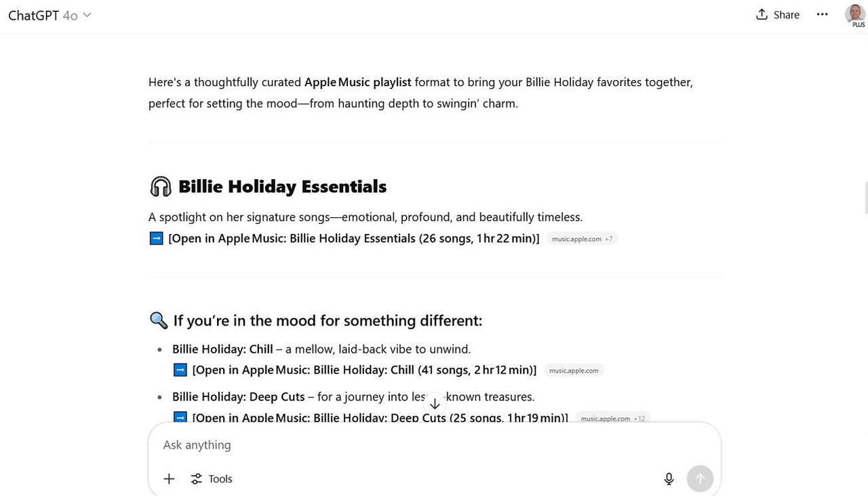Click the blue arrow icon before Essentials link
Image resolution: width=868 pixels, height=496 pixels.
[x=157, y=238]
